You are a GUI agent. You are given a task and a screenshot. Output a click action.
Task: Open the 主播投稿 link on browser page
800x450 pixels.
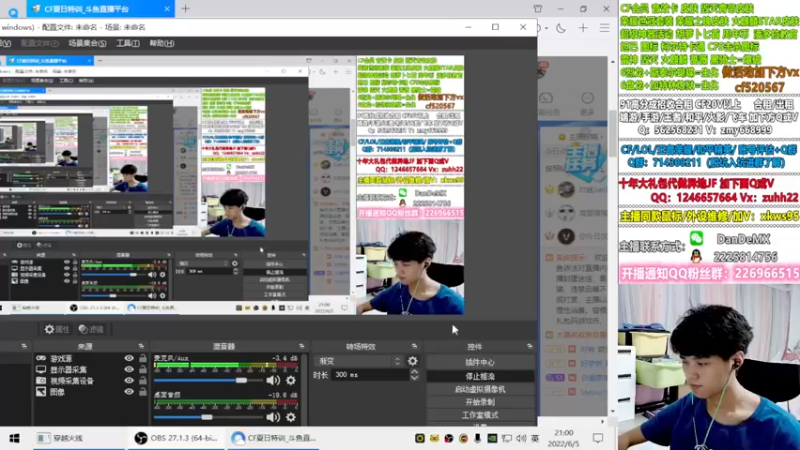click(x=580, y=137)
